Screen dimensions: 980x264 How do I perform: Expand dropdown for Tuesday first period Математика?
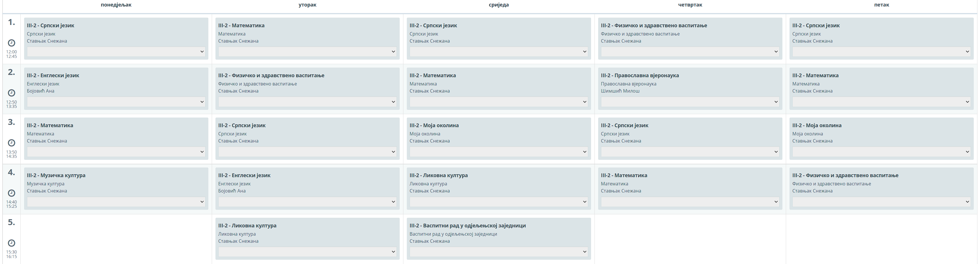point(307,52)
